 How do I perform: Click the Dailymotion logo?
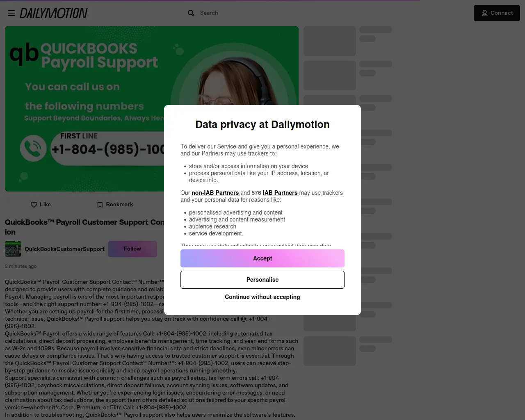[54, 13]
